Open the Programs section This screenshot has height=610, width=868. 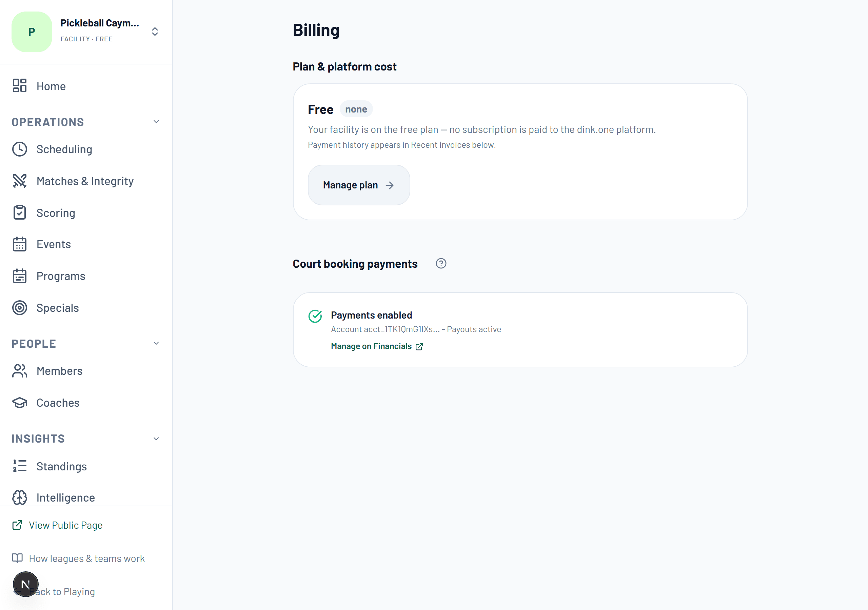click(x=86, y=276)
